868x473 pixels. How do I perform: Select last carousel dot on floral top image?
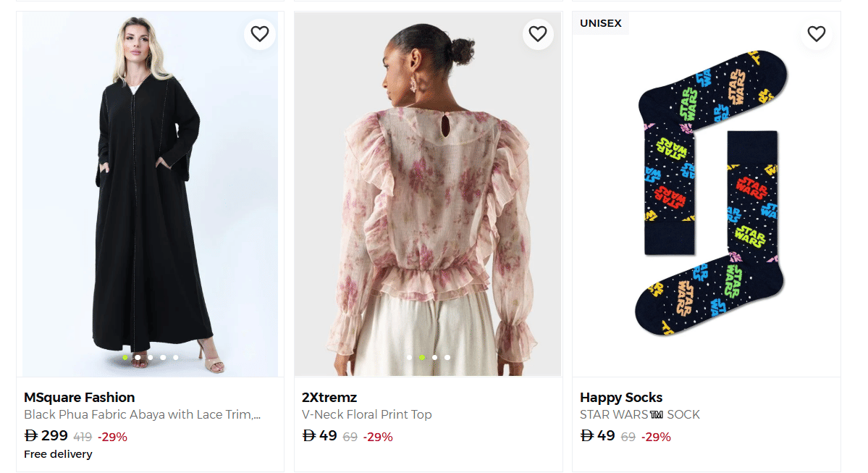pos(447,357)
